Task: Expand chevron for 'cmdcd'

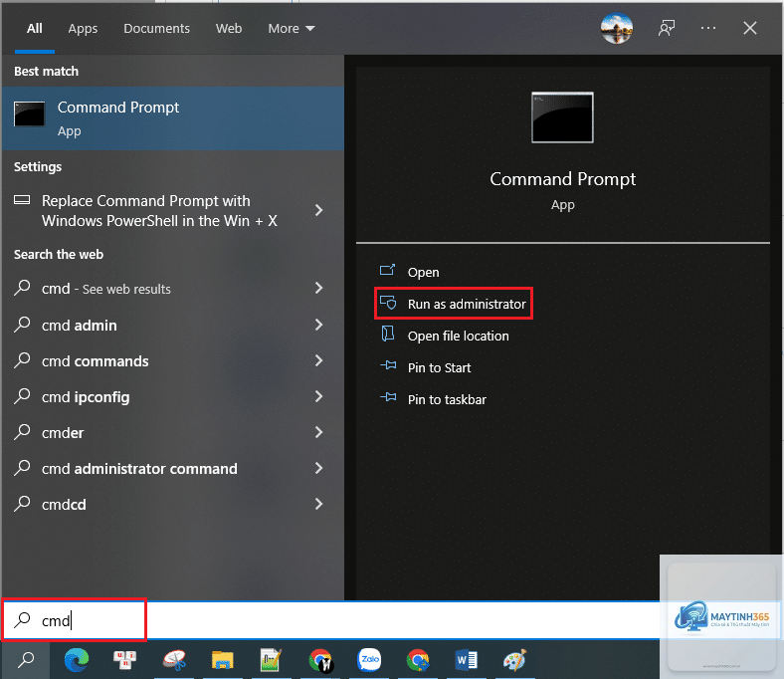Action: 318,504
